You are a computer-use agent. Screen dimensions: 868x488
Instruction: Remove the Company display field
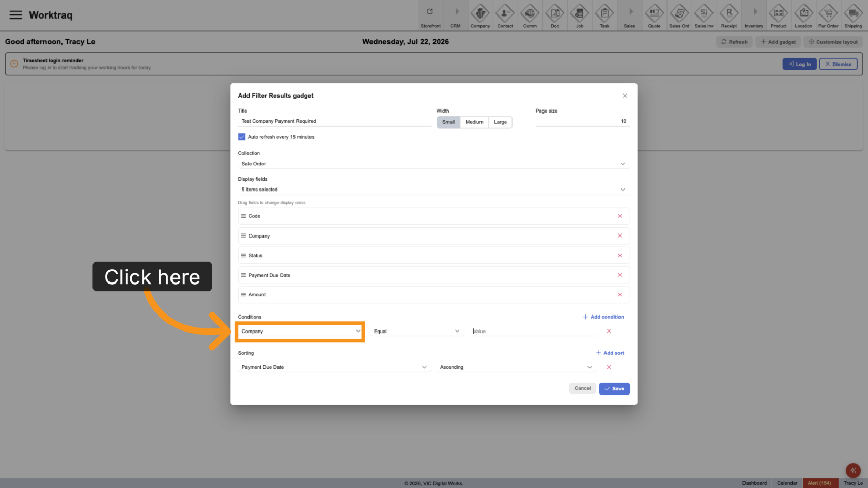[619, 236]
